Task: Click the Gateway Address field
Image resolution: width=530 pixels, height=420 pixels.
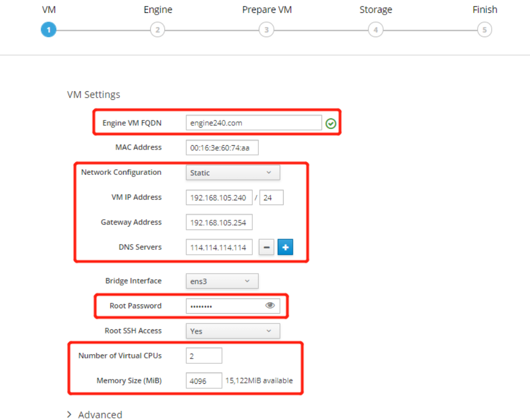Action: 219,222
